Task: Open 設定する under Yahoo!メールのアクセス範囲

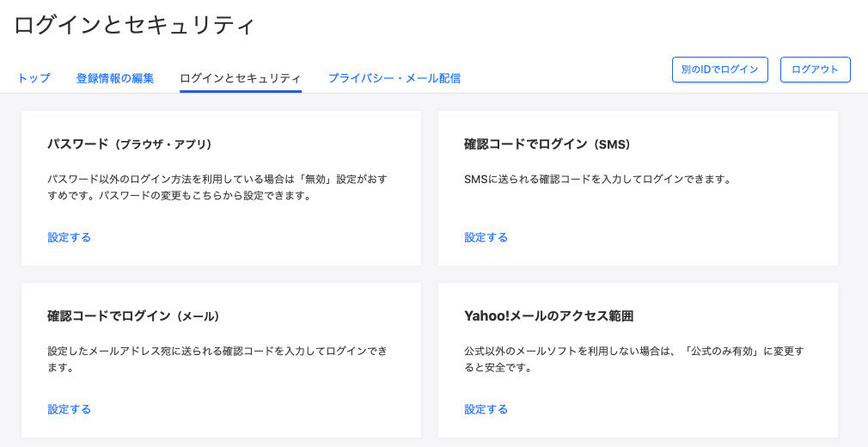Action: coord(486,409)
